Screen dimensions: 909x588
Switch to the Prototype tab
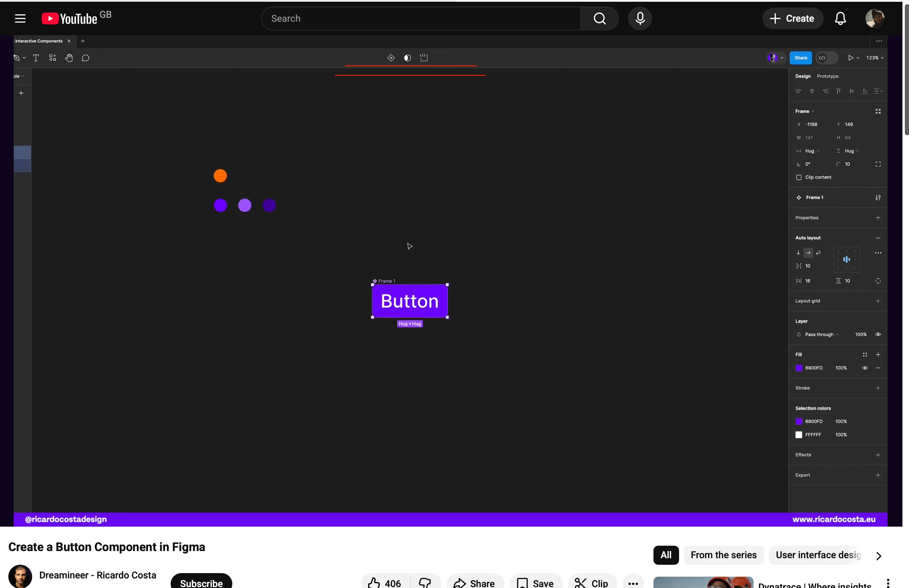(827, 76)
